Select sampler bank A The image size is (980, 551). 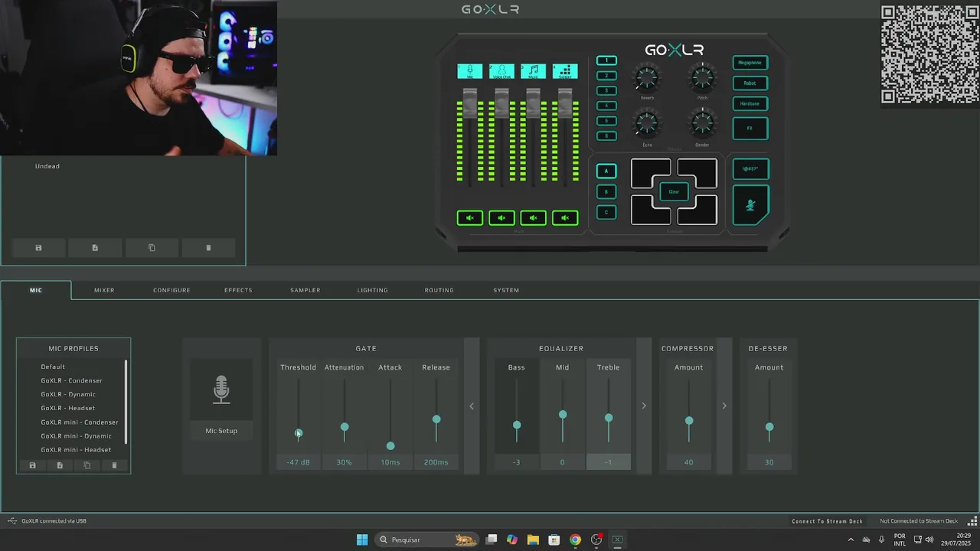click(x=606, y=171)
